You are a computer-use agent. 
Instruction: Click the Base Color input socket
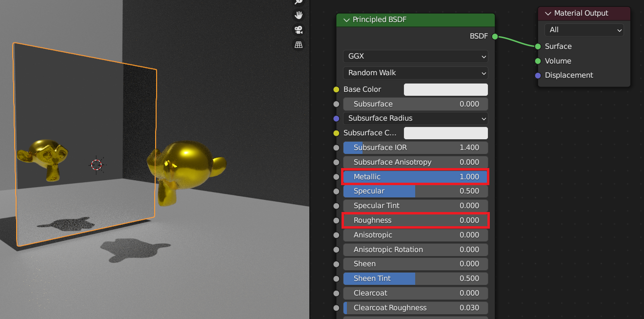point(336,89)
